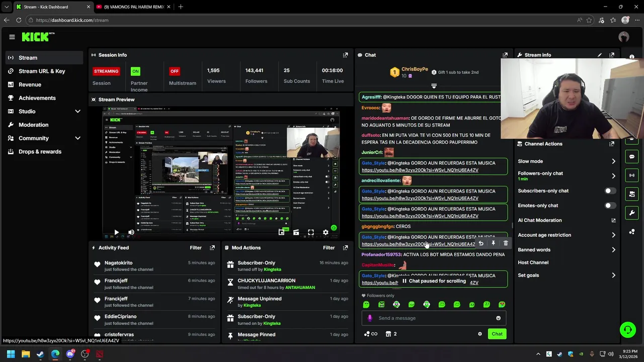Reply to the hovered Gato_Style message
The image size is (644, 362).
coord(481,243)
